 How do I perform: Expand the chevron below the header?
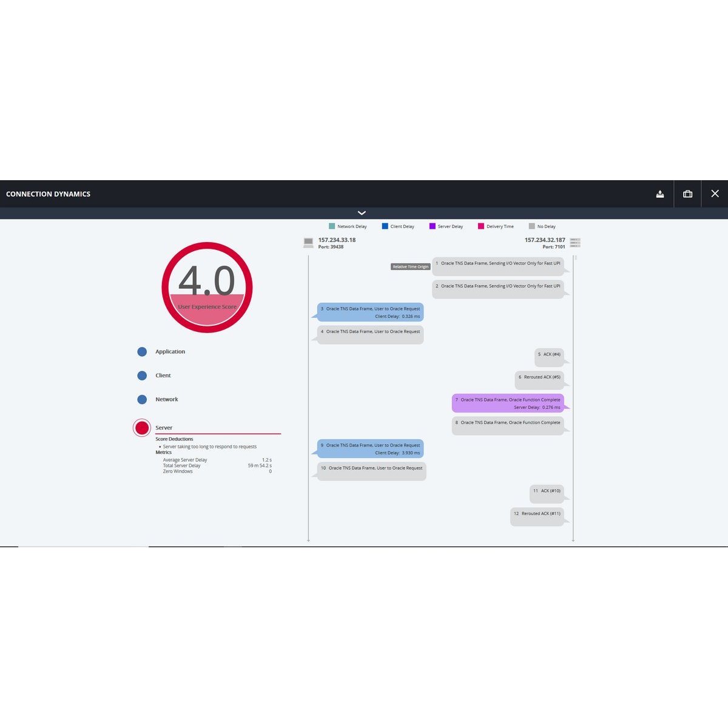[x=362, y=213]
